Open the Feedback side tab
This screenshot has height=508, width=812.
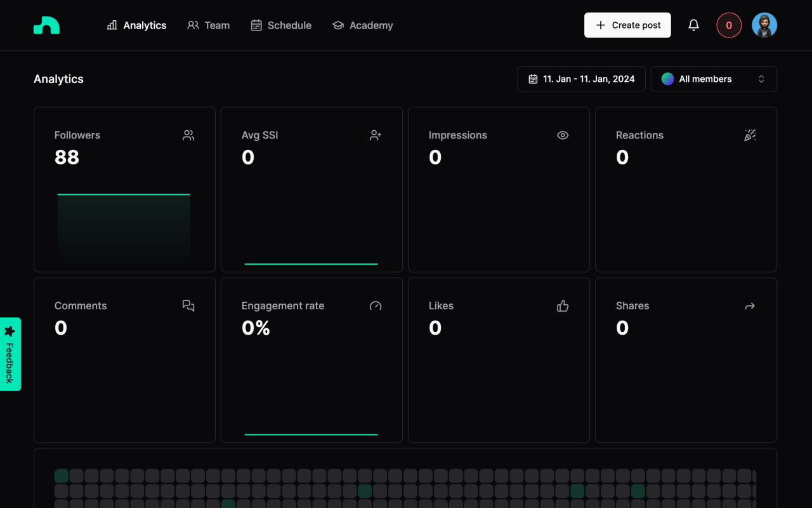coord(10,354)
